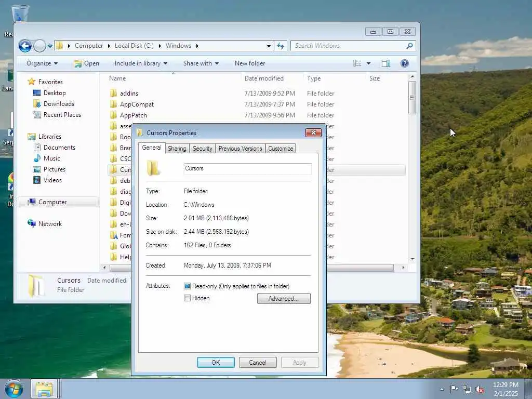
Task: Open the view options dropdown arrow
Action: coord(368,63)
